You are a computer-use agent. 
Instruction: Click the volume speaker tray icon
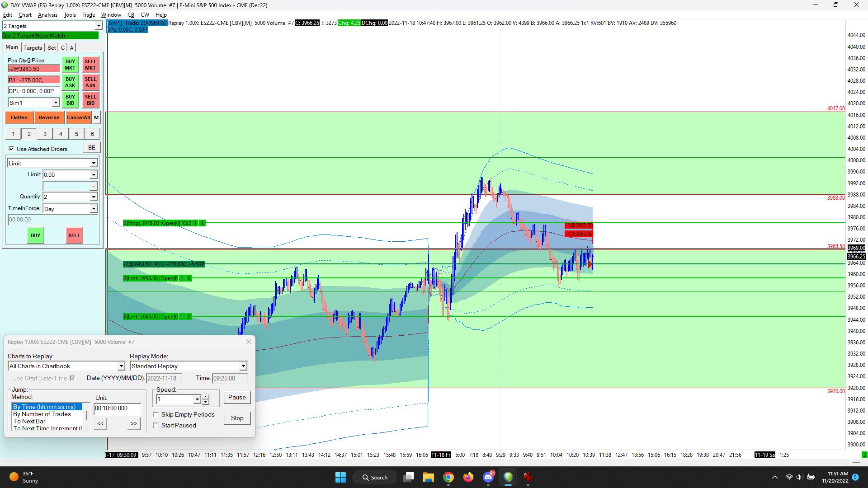tap(799, 477)
